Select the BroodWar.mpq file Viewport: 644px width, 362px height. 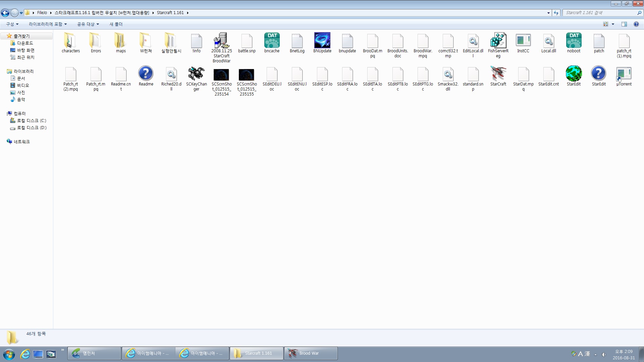pyautogui.click(x=423, y=45)
